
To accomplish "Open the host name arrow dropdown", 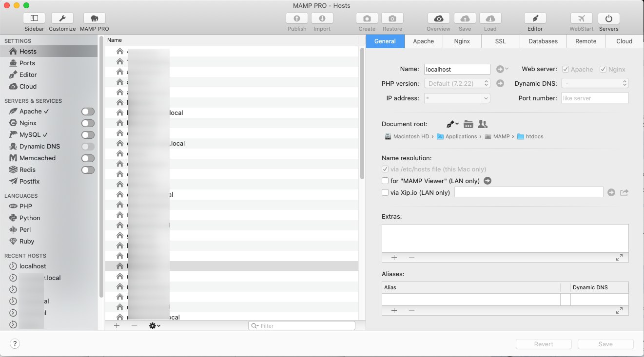I will (502, 69).
